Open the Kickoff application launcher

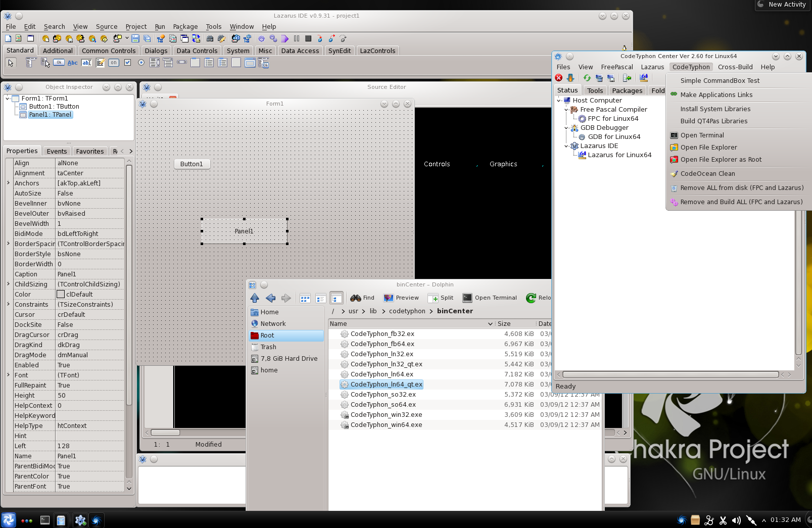click(x=9, y=520)
